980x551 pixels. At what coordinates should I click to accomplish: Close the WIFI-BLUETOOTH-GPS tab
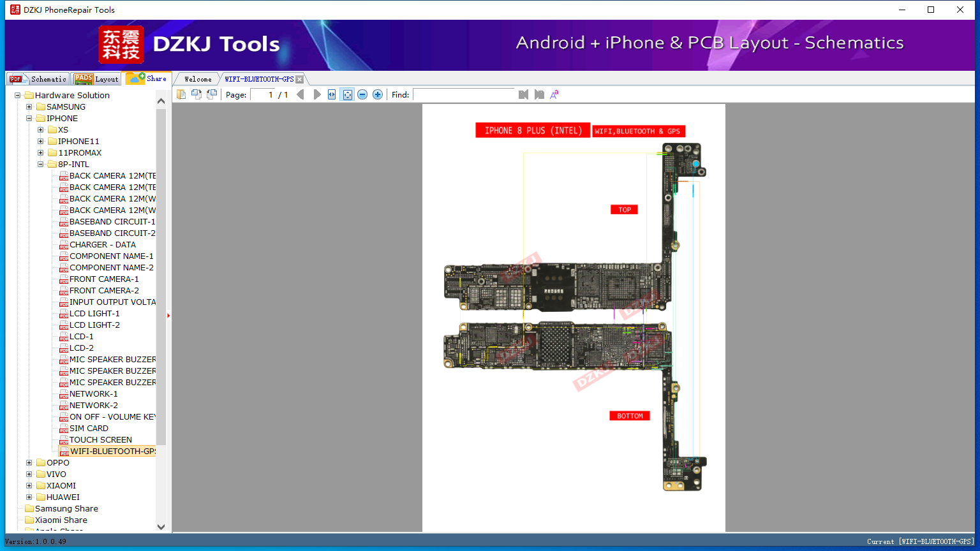click(300, 79)
